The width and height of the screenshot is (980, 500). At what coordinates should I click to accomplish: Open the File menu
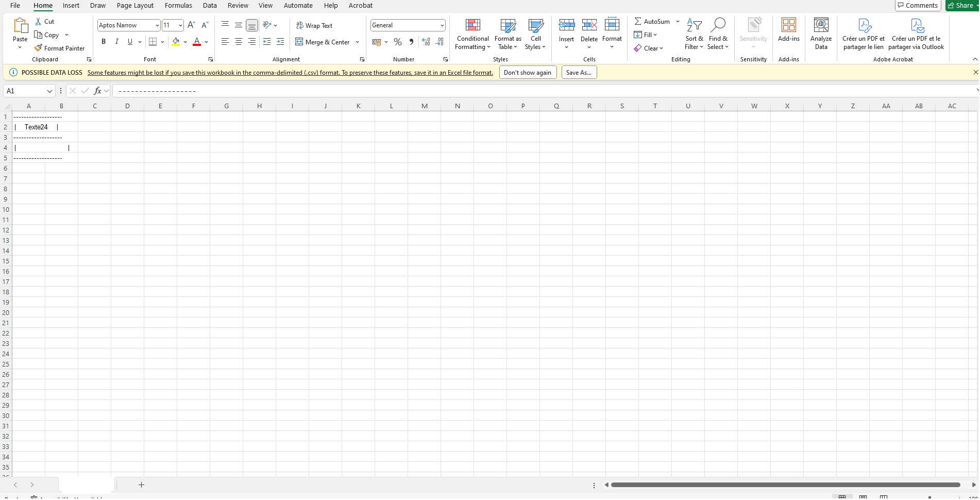pos(15,6)
